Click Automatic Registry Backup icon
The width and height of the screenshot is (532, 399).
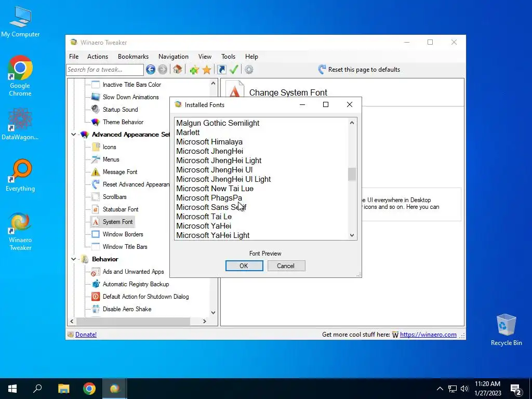(96, 284)
